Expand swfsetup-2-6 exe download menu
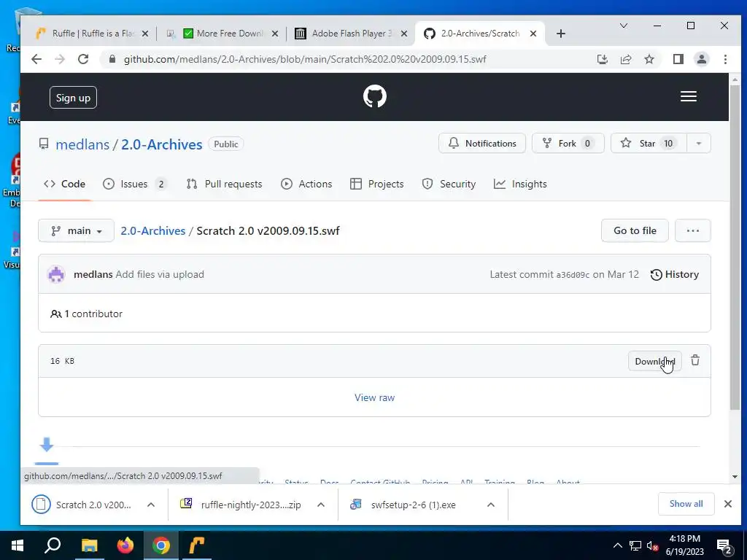The height and width of the screenshot is (560, 747). pyautogui.click(x=491, y=505)
